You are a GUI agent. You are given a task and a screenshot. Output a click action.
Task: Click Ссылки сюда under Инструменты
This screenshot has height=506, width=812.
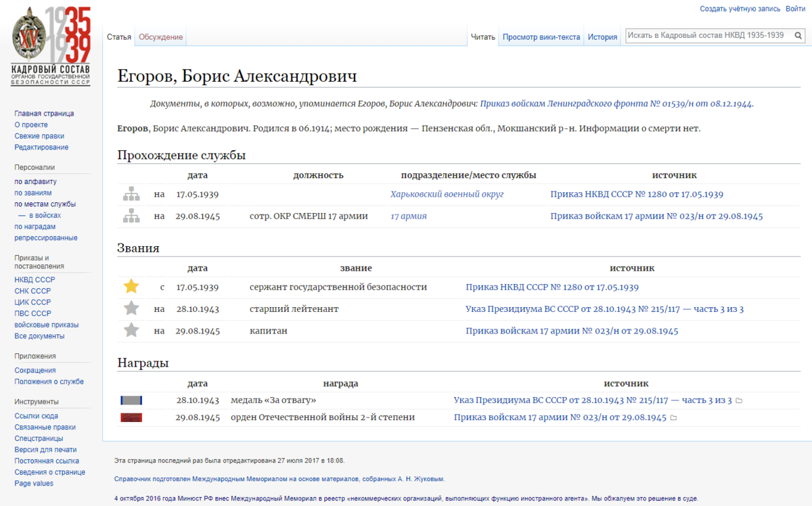(36, 416)
